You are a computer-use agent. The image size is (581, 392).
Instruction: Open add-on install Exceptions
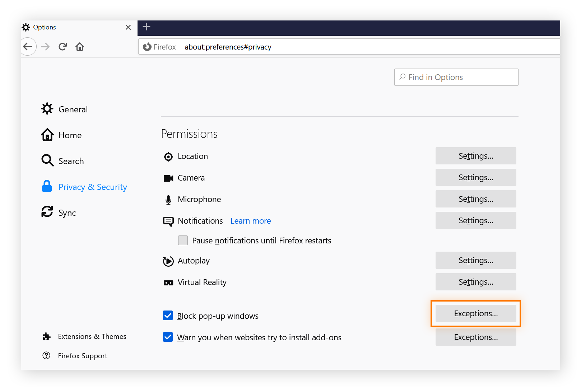point(476,337)
